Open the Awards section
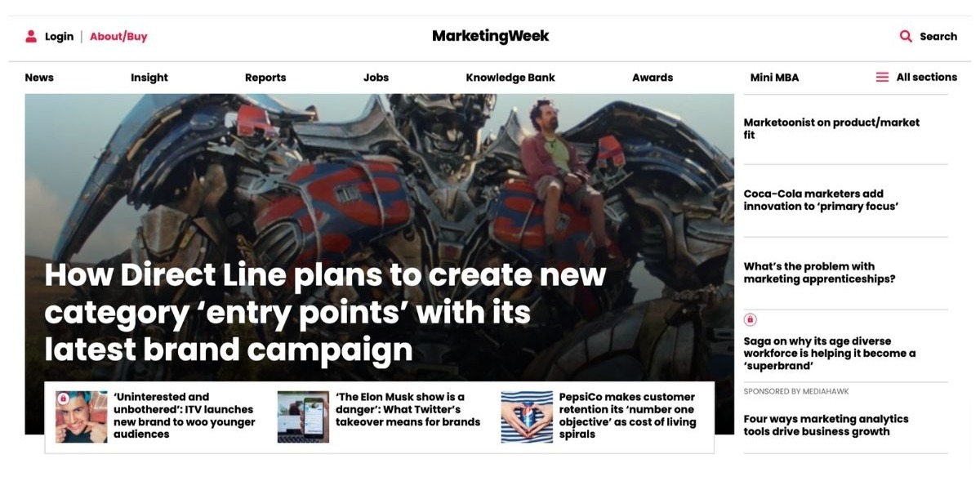Image resolution: width=980 pixels, height=490 pixels. (x=653, y=78)
